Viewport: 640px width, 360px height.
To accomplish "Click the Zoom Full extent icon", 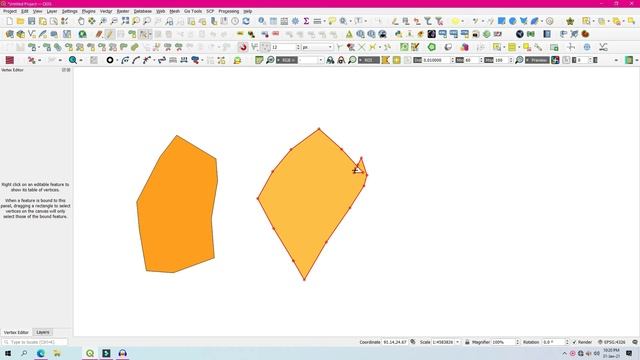I will tap(125, 21).
